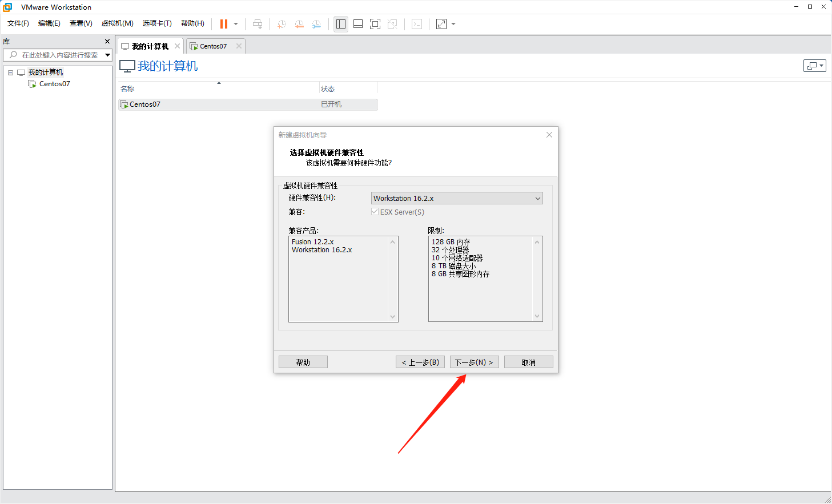Click the Revert to Snapshot icon
Viewport: 832px width, 504px height.
(x=299, y=24)
